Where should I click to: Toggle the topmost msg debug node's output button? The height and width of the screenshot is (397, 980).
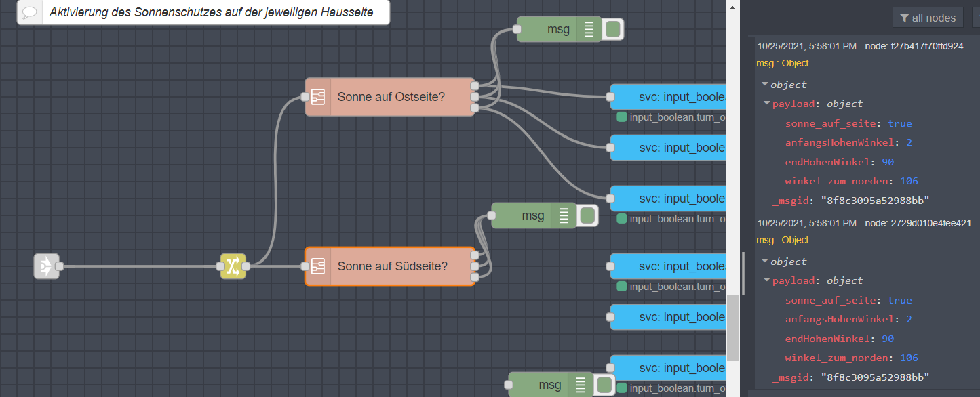pyautogui.click(x=612, y=29)
